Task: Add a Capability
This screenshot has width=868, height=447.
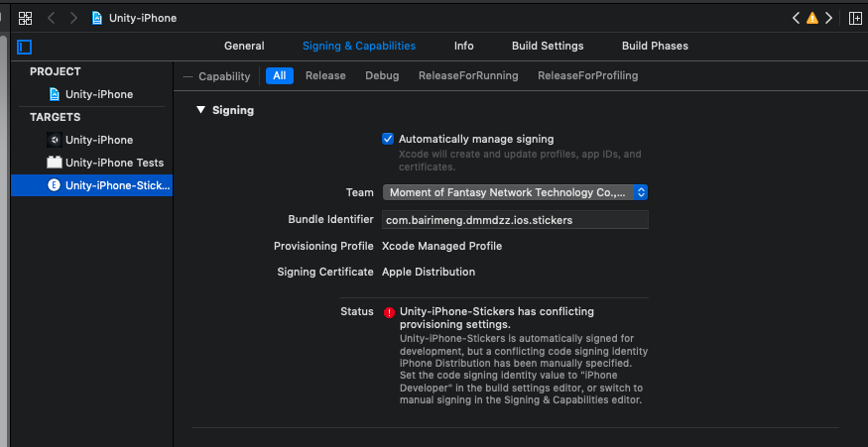Action: point(217,76)
